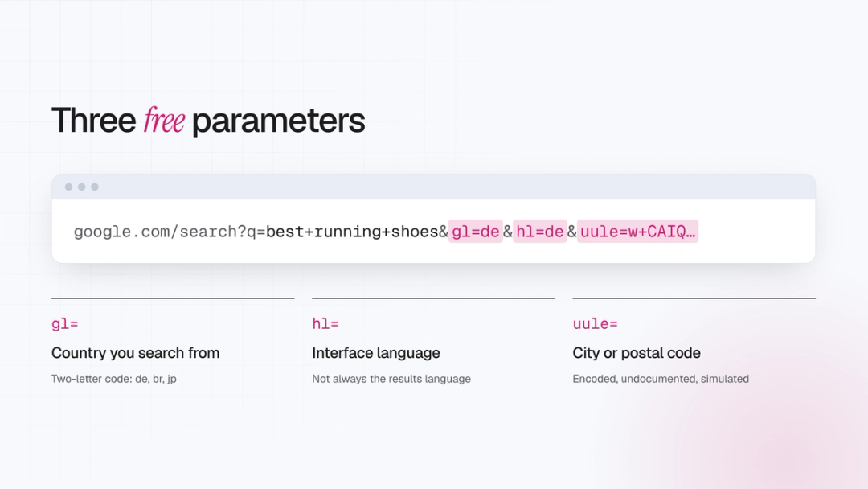Click 'Country you search from' text

(136, 353)
